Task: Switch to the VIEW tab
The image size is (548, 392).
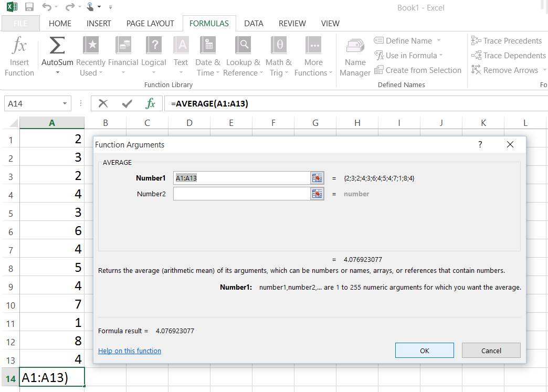Action: tap(330, 24)
